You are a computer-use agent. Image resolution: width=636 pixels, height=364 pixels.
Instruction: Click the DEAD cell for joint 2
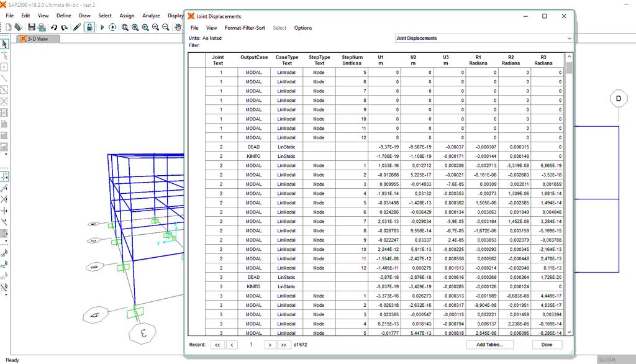[x=254, y=147]
